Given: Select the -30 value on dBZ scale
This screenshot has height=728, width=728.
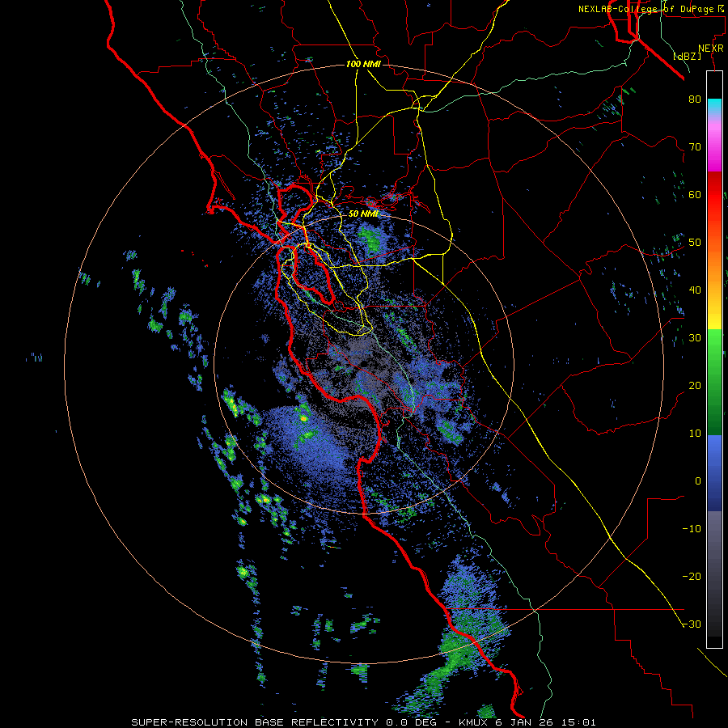Looking at the screenshot, I should (692, 624).
